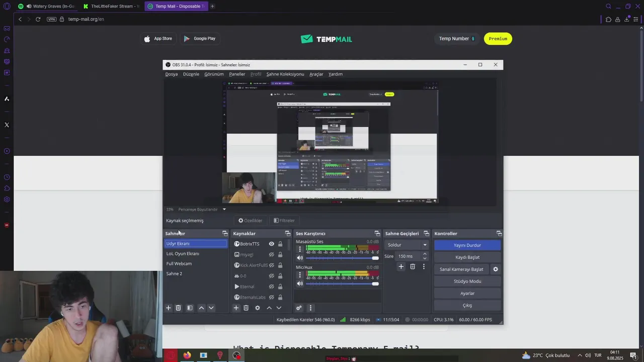Decrease the Süre transition duration

point(425,258)
